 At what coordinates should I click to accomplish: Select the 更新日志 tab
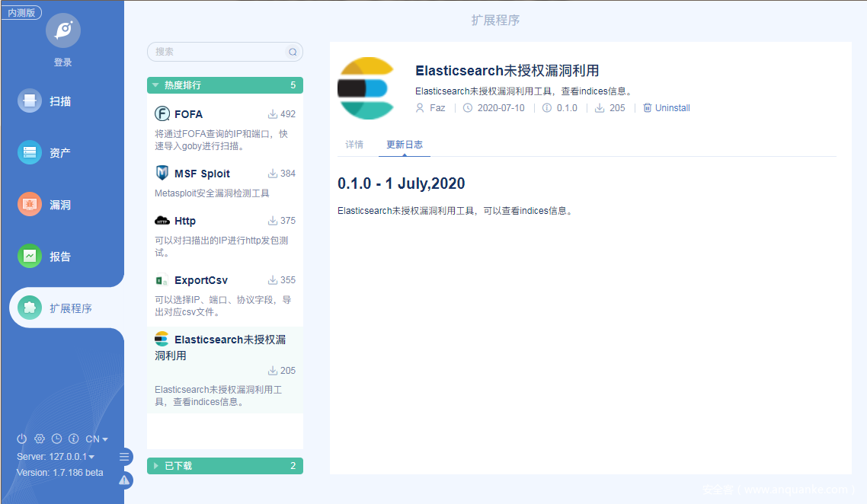pos(405,144)
